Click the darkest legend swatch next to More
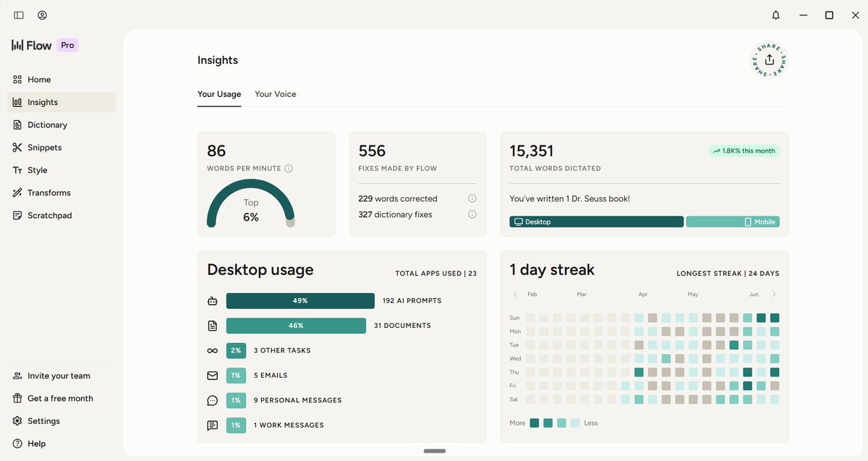 535,423
